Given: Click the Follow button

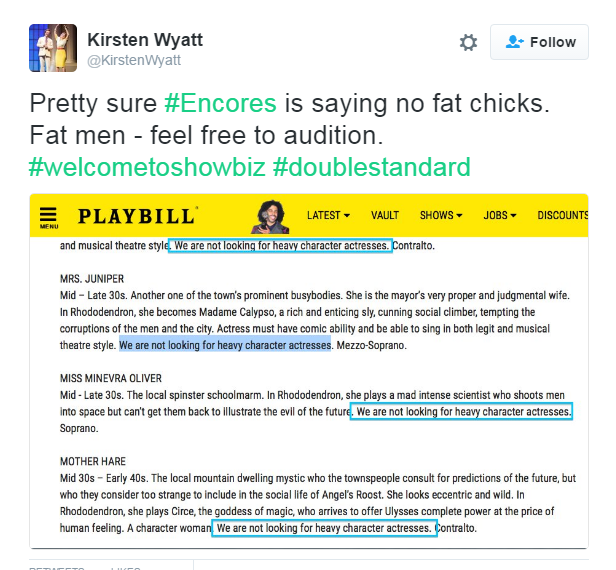Looking at the screenshot, I should point(539,42).
